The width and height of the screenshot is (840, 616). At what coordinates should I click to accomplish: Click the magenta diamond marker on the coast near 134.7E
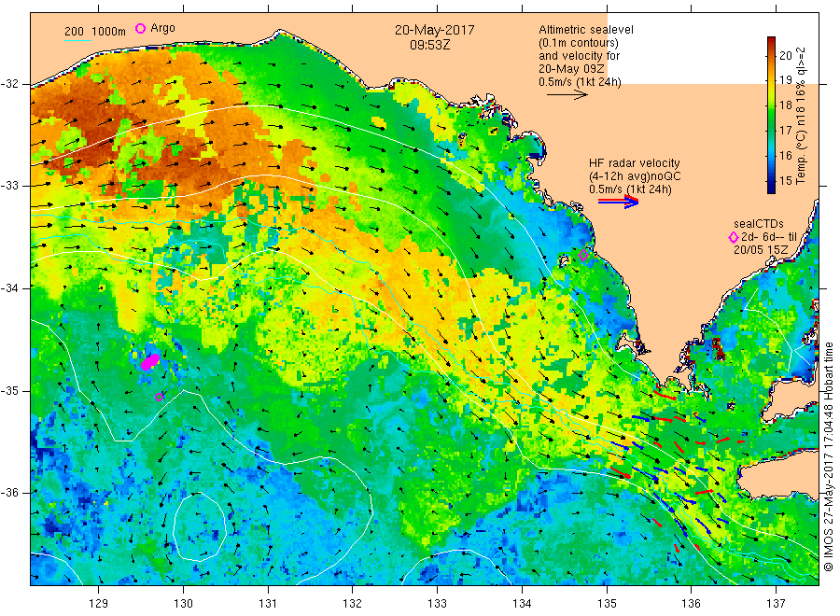[583, 256]
